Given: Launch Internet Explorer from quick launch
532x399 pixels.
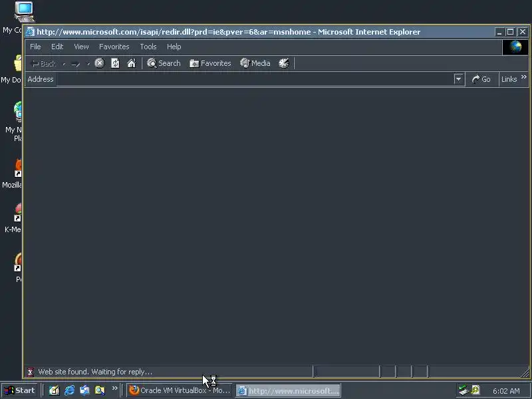Looking at the screenshot, I should point(70,390).
